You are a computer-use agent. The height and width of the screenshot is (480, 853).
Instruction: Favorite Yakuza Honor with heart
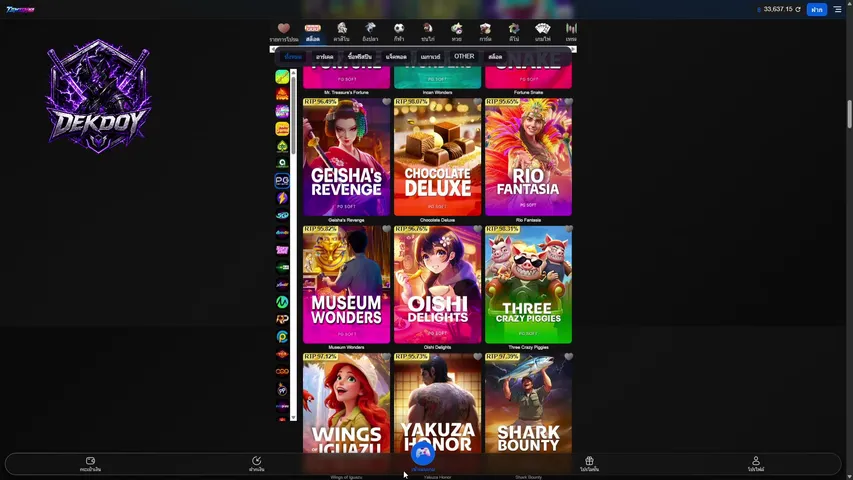[x=477, y=356]
